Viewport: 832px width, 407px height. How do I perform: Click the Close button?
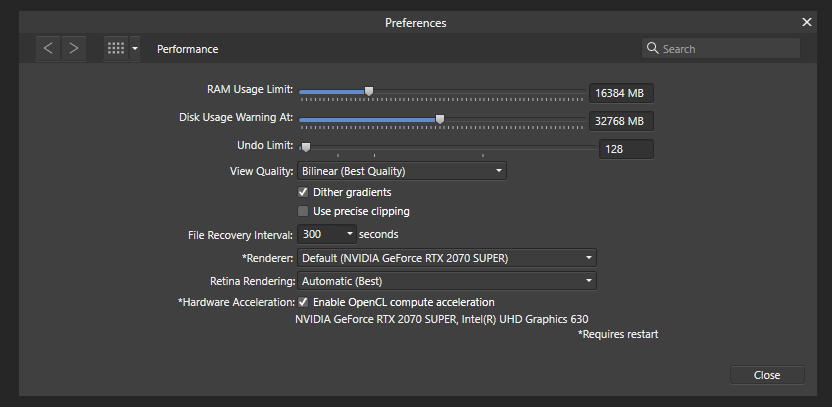[x=767, y=375]
